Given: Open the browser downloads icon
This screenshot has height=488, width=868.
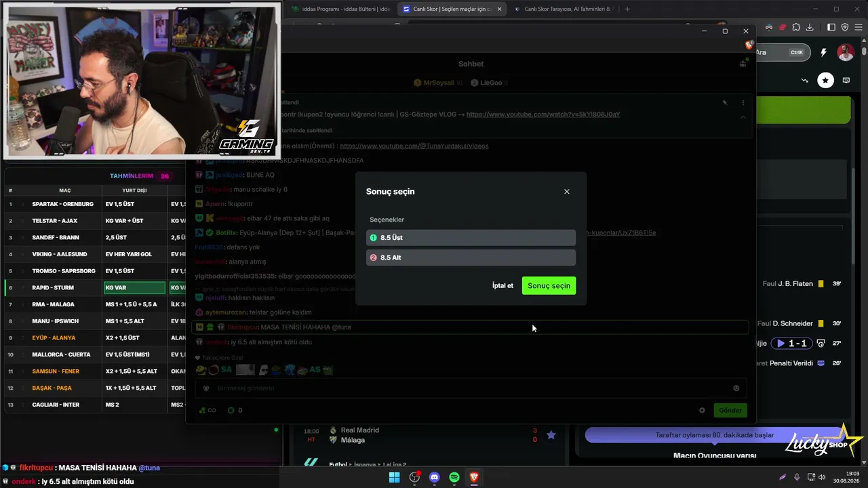Looking at the screenshot, I should (810, 27).
